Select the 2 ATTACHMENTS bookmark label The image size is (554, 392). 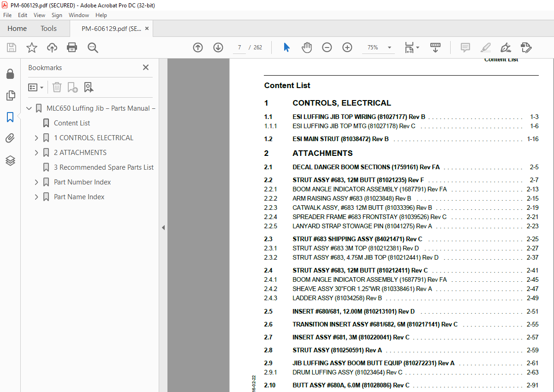point(80,153)
